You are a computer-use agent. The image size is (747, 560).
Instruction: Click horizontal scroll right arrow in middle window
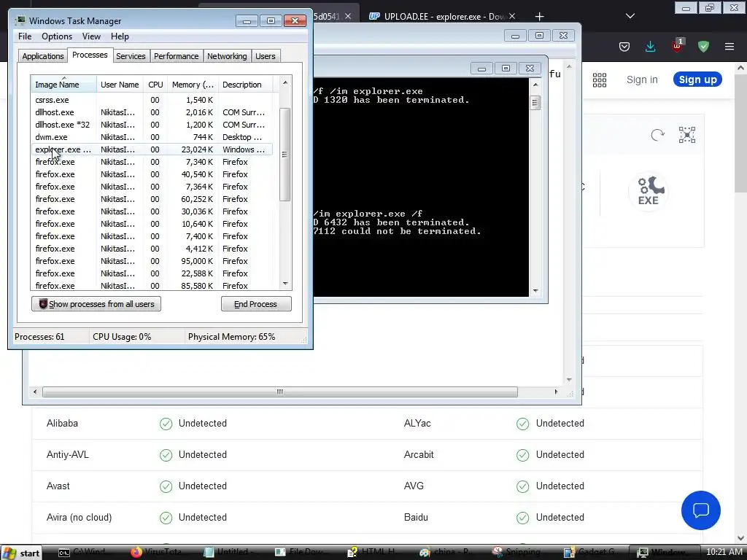click(x=556, y=392)
